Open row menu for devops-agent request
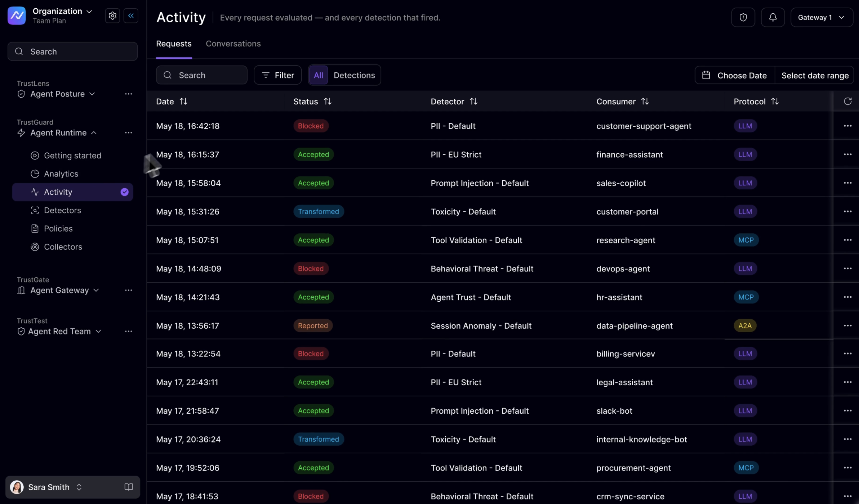 coord(847,269)
